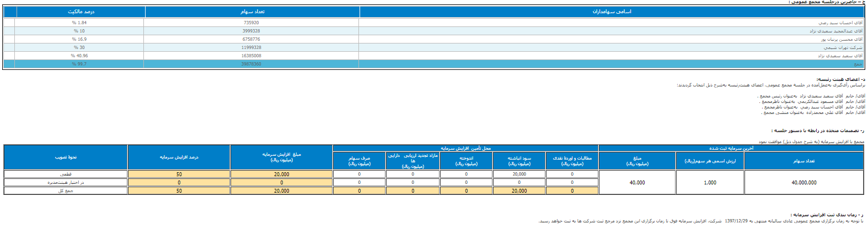Click the 'درصد مالکیت' column header
868x229 pixels.
click(81, 12)
